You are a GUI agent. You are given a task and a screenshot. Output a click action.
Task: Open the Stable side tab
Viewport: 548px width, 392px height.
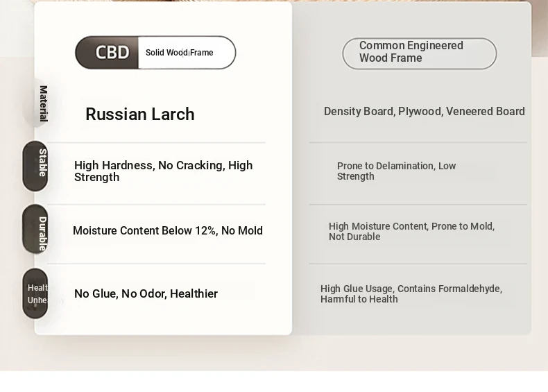point(35,166)
